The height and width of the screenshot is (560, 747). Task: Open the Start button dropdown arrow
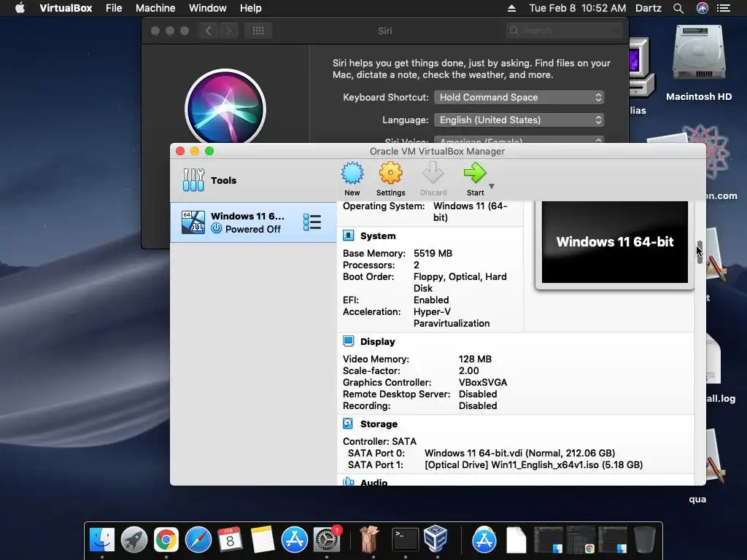[492, 186]
